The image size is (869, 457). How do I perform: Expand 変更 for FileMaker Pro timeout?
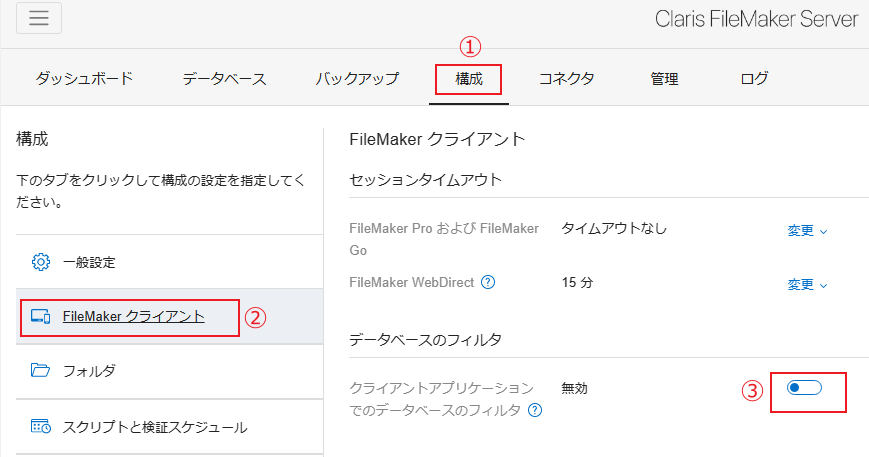click(807, 230)
